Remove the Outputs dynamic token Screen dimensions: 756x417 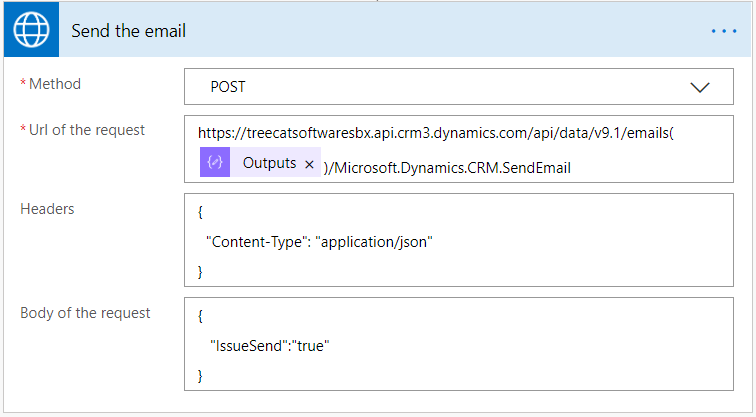(310, 164)
